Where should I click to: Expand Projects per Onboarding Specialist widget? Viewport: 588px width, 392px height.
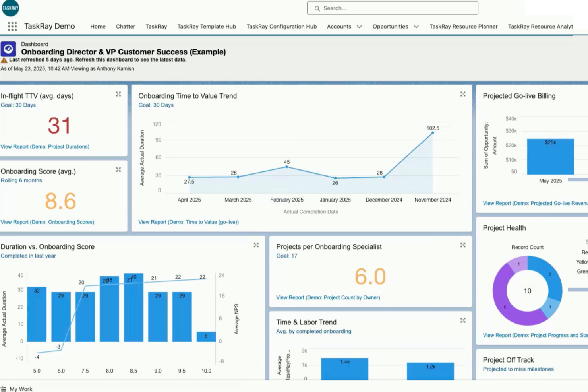tap(463, 245)
